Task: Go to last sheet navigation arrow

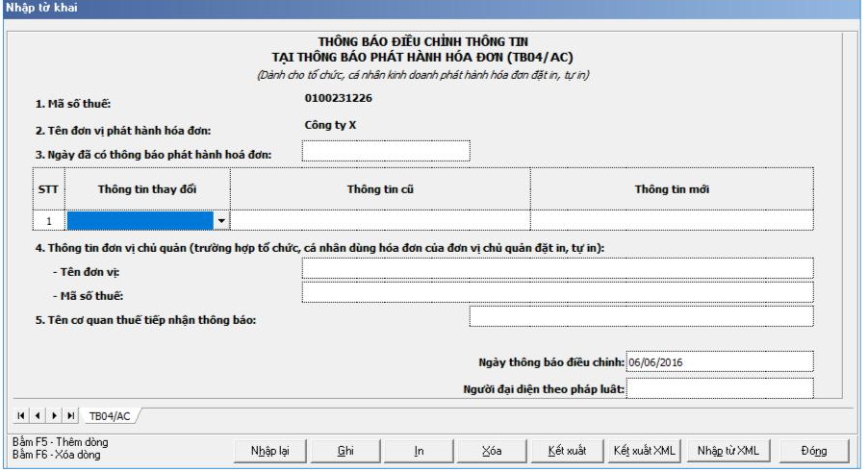Action: [x=71, y=415]
